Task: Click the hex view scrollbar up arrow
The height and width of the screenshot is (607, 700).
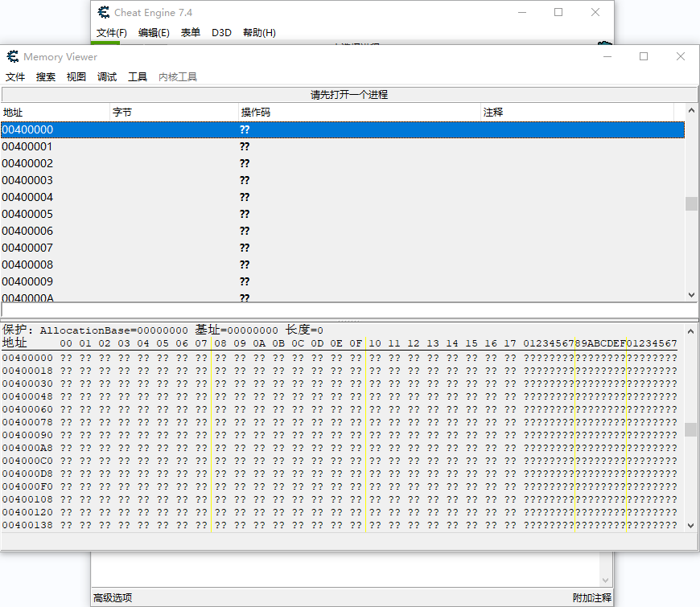Action: point(690,330)
